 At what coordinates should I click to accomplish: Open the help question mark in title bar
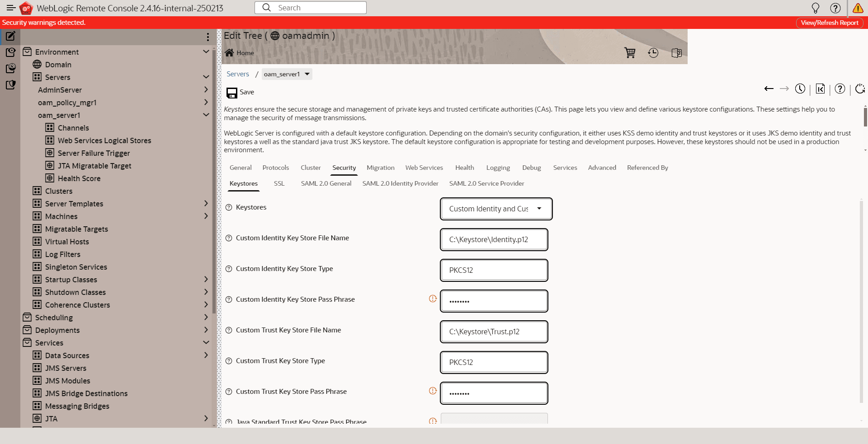coord(835,8)
